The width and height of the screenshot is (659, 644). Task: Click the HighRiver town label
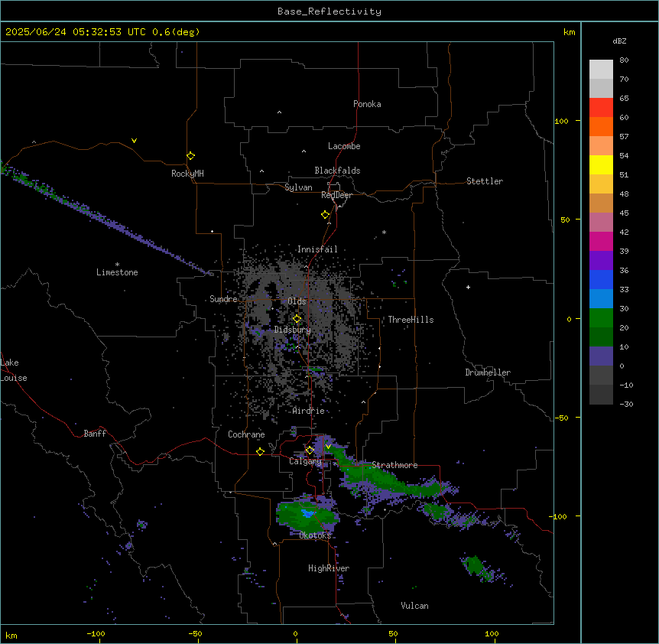point(329,568)
